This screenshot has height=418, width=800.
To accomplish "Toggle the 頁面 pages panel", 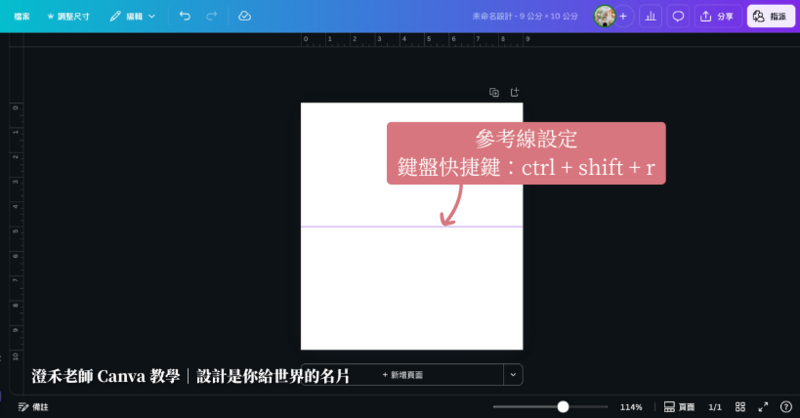I will coord(680,407).
